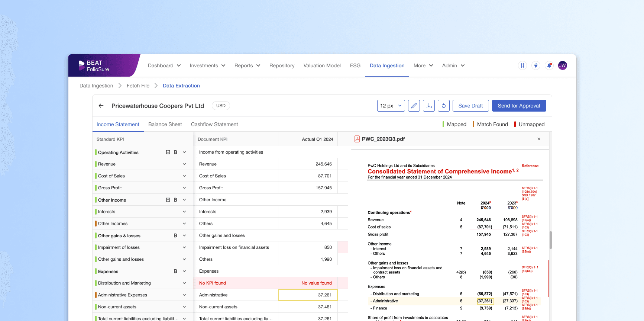Close the PWC_2023Q3.pdf preview panel
This screenshot has width=644, height=321.
[539, 139]
